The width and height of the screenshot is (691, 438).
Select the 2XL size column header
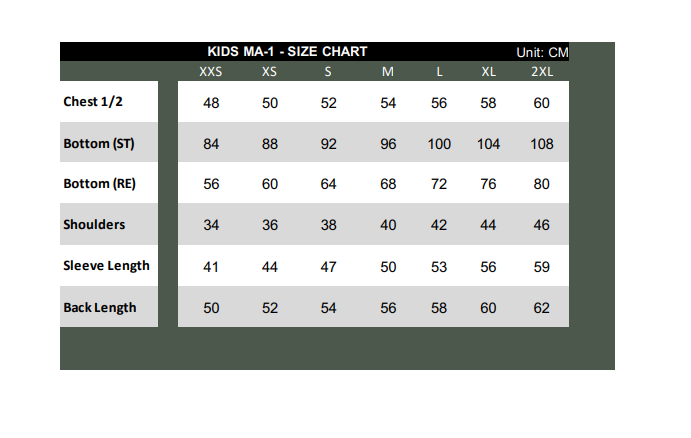[x=541, y=72]
